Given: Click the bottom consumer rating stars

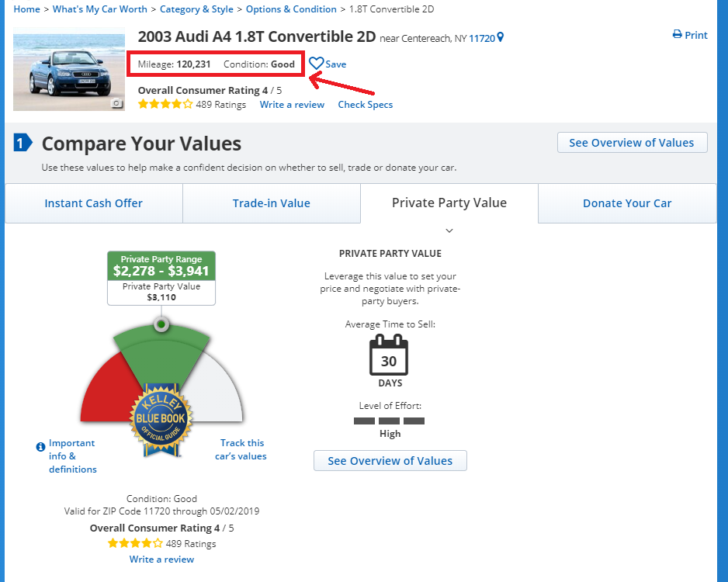Looking at the screenshot, I should click(135, 543).
